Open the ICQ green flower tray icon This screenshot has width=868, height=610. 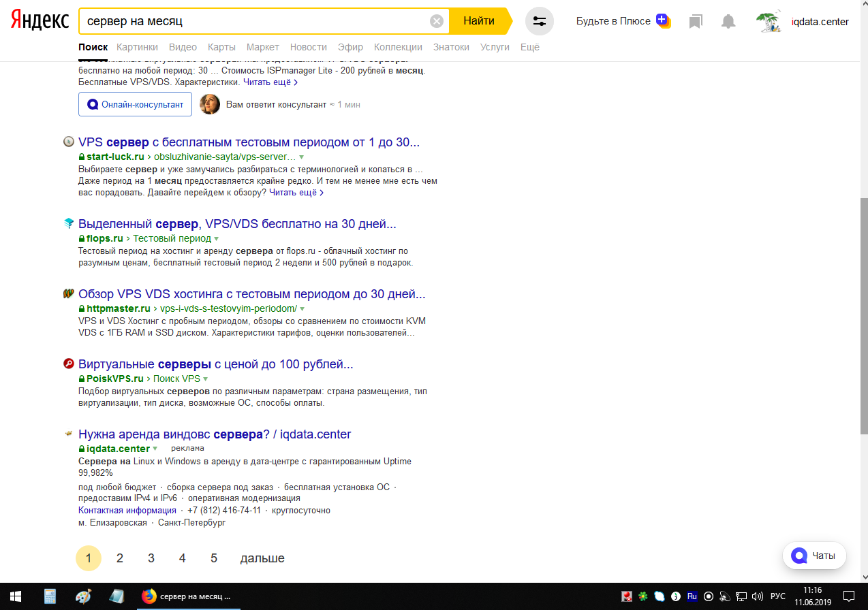[642, 596]
